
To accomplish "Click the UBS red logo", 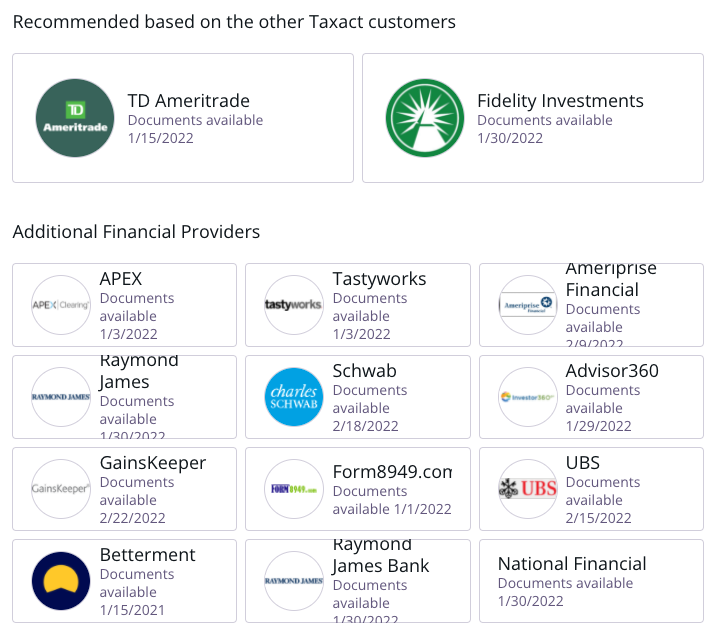I will point(528,489).
